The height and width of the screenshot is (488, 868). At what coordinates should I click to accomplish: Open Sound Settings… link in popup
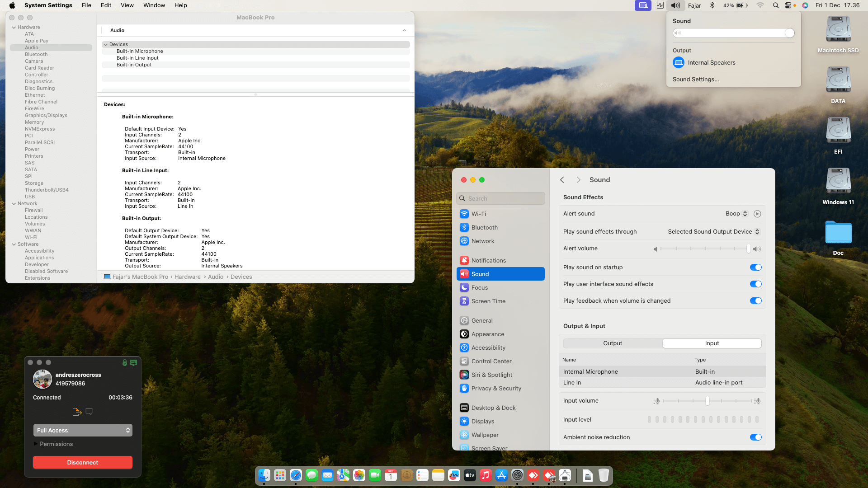(x=695, y=80)
